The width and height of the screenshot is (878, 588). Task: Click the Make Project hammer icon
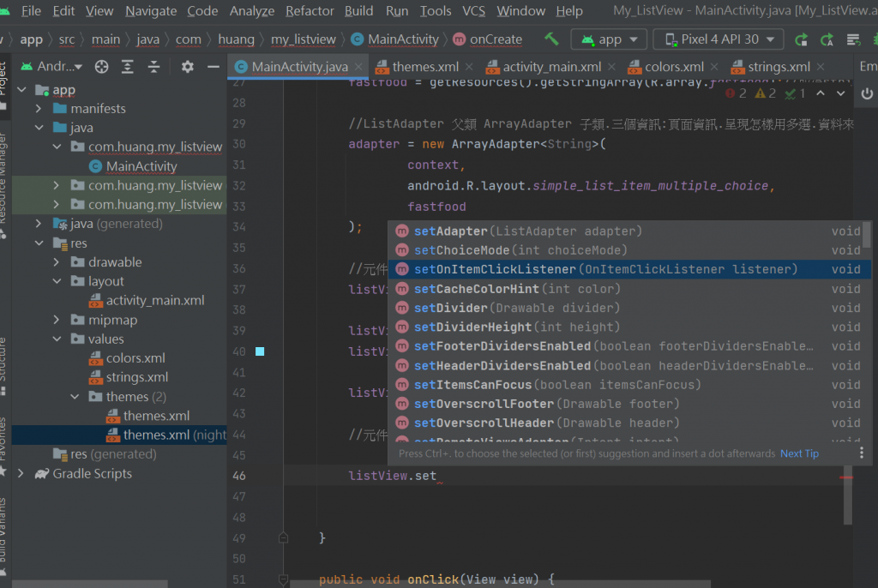[551, 39]
